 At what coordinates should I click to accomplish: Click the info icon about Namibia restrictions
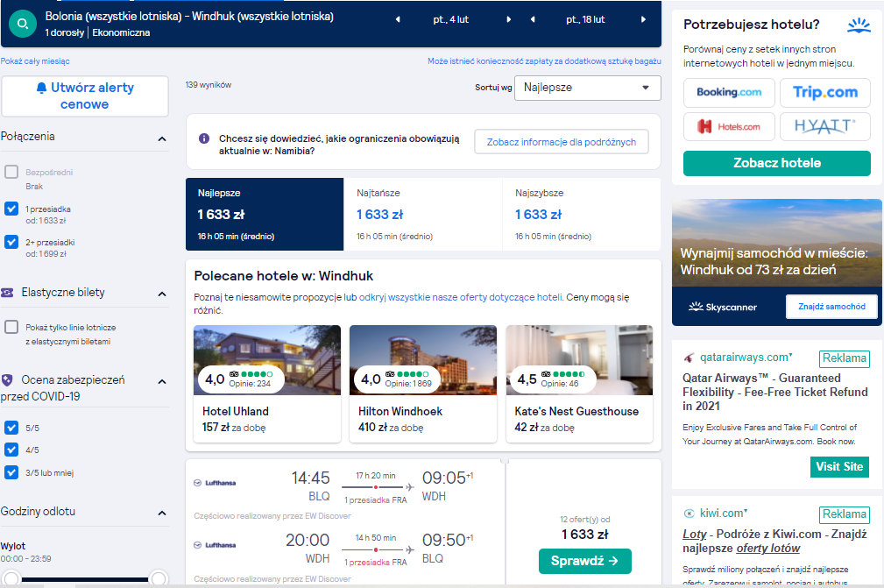coord(204,138)
